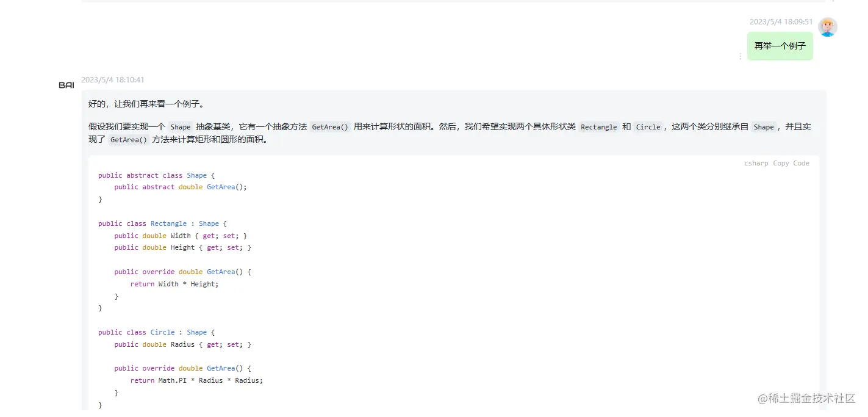868x417 pixels.
Task: Select the user message 再举一个例子
Action: pyautogui.click(x=780, y=46)
